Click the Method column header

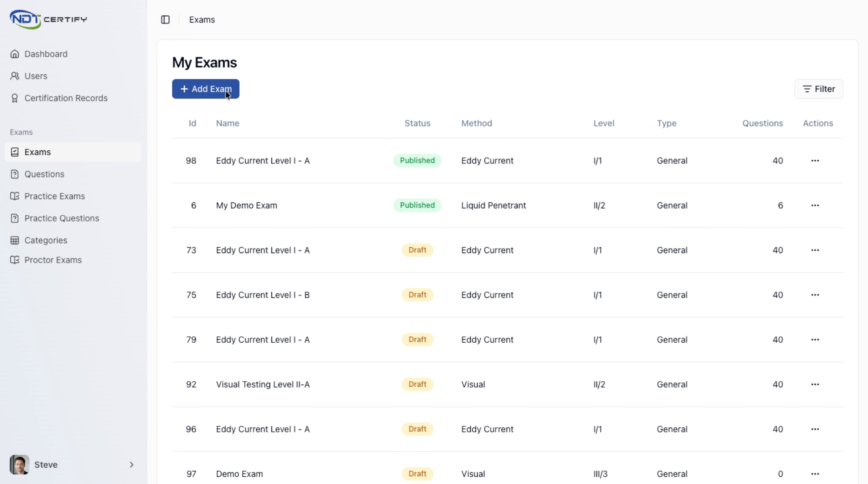point(476,123)
